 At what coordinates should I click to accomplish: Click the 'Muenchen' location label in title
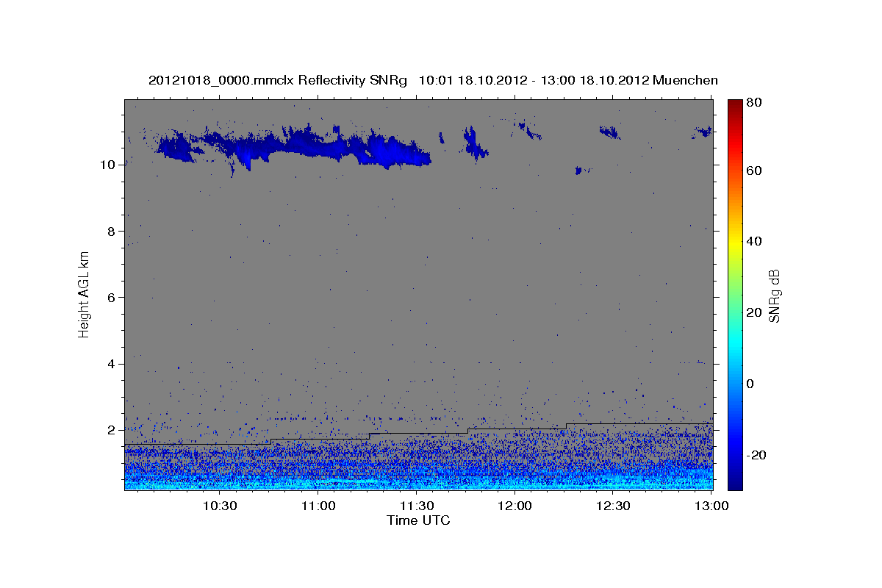click(684, 80)
